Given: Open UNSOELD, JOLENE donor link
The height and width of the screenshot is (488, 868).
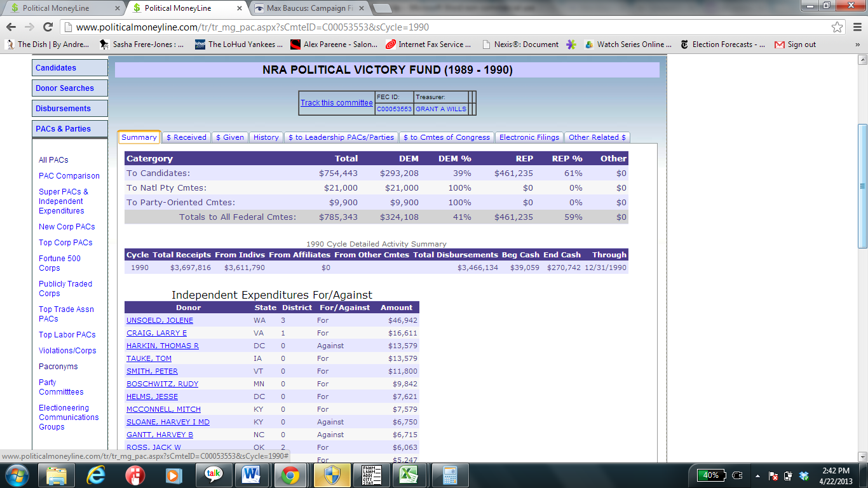Looking at the screenshot, I should [x=159, y=320].
